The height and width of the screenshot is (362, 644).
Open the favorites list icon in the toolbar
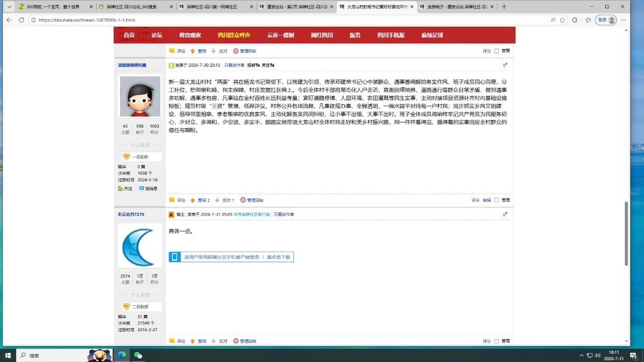point(588,20)
